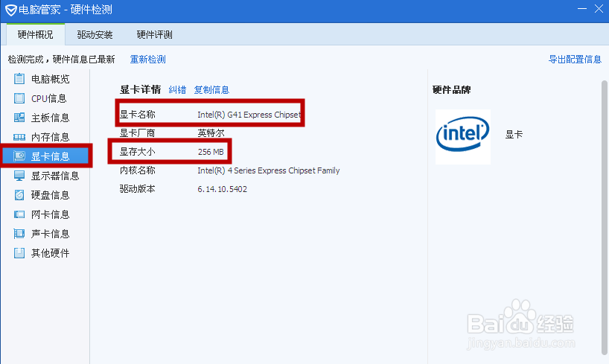Select 声卡信息 sidebar entry
The image size is (609, 364).
pyautogui.click(x=46, y=234)
